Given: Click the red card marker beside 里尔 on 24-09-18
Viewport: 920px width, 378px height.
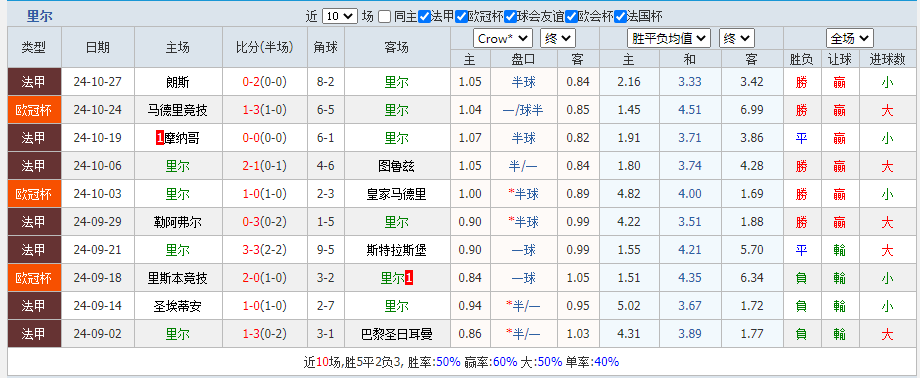Looking at the screenshot, I should click(x=409, y=279).
